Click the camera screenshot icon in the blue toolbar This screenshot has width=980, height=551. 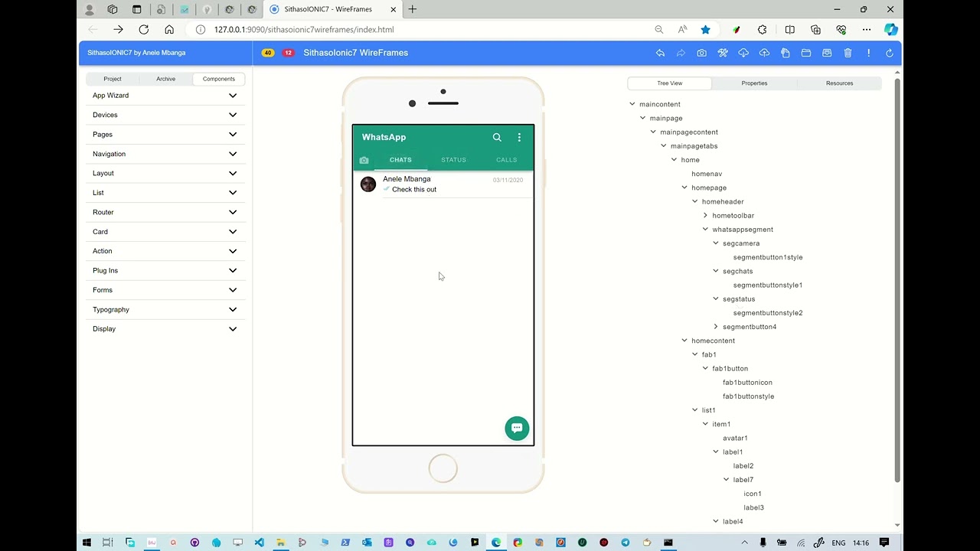(x=701, y=53)
